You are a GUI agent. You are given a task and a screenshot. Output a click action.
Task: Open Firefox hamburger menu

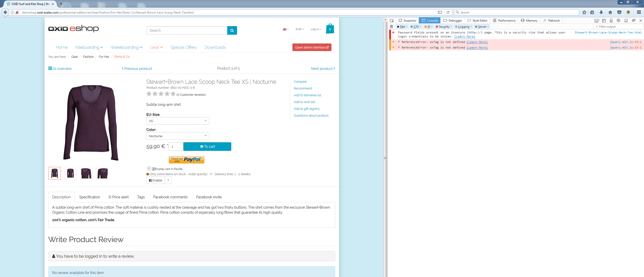tap(639, 12)
